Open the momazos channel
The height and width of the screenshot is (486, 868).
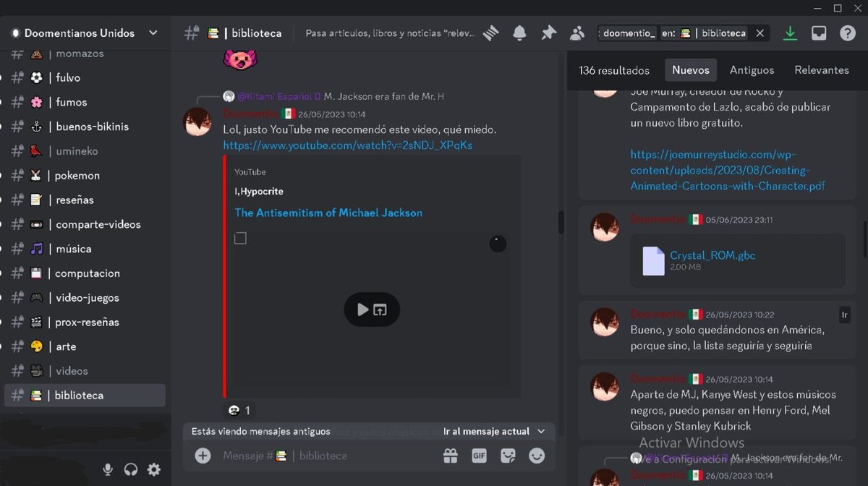pyautogui.click(x=83, y=54)
